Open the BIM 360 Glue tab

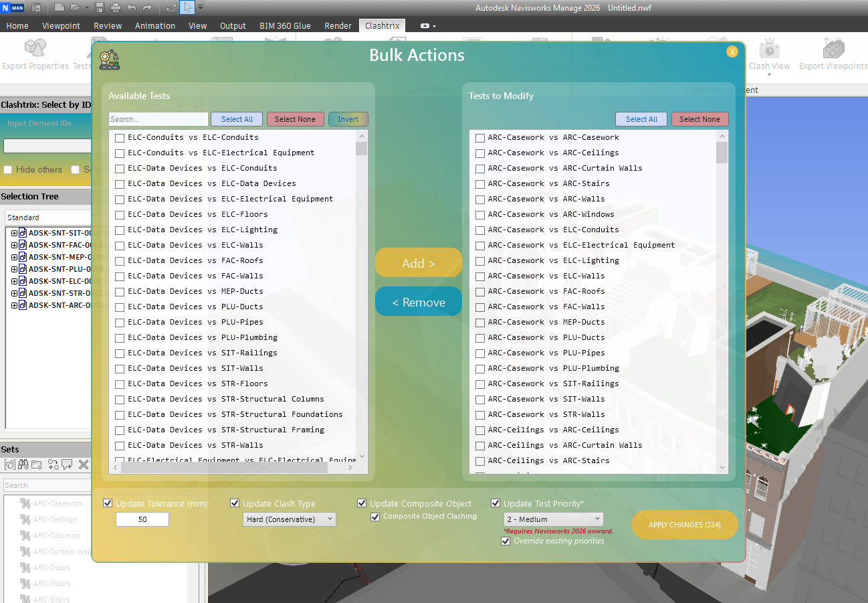285,25
